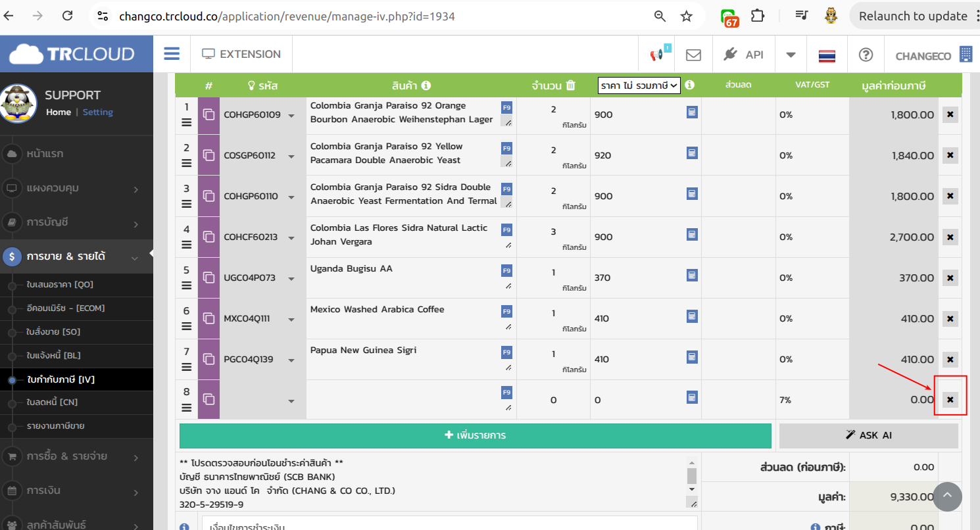Open the hamburger menu icon in the top bar

click(172, 54)
